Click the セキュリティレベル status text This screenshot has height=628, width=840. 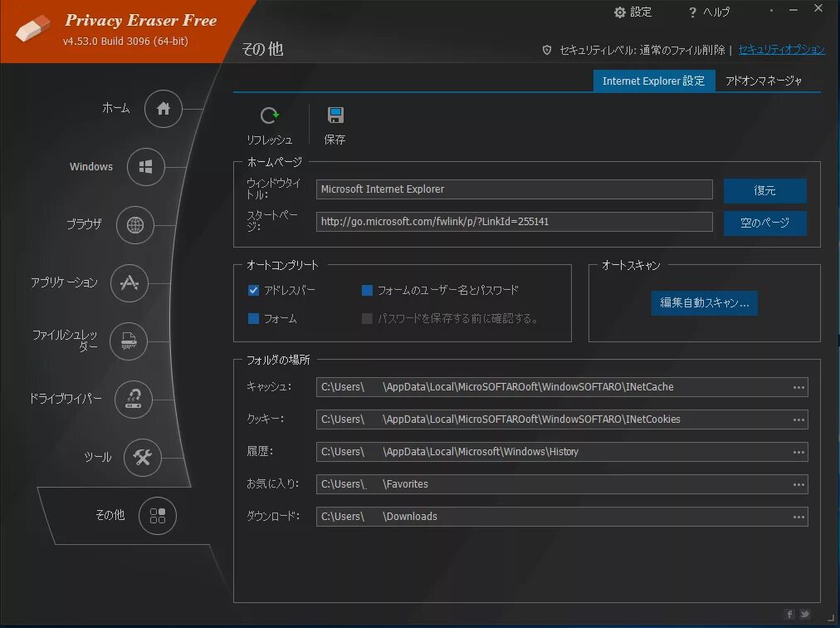click(642, 50)
